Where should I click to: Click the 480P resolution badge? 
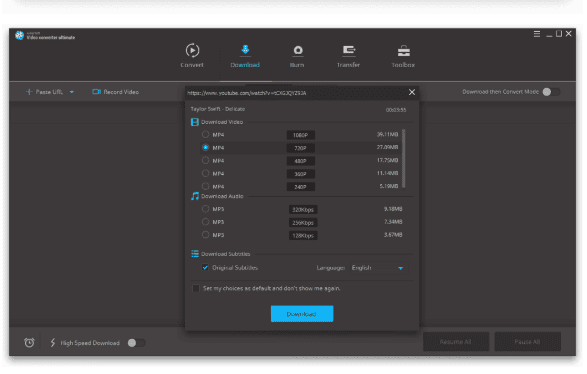(301, 161)
